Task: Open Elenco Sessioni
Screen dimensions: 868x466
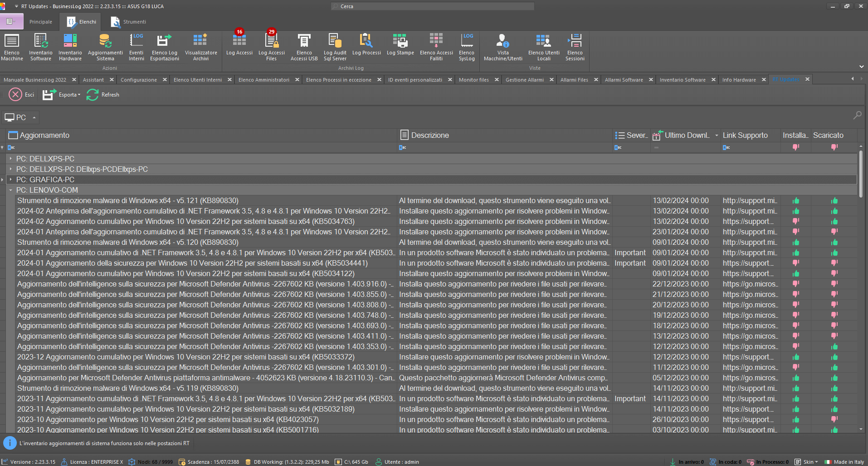Action: point(575,47)
